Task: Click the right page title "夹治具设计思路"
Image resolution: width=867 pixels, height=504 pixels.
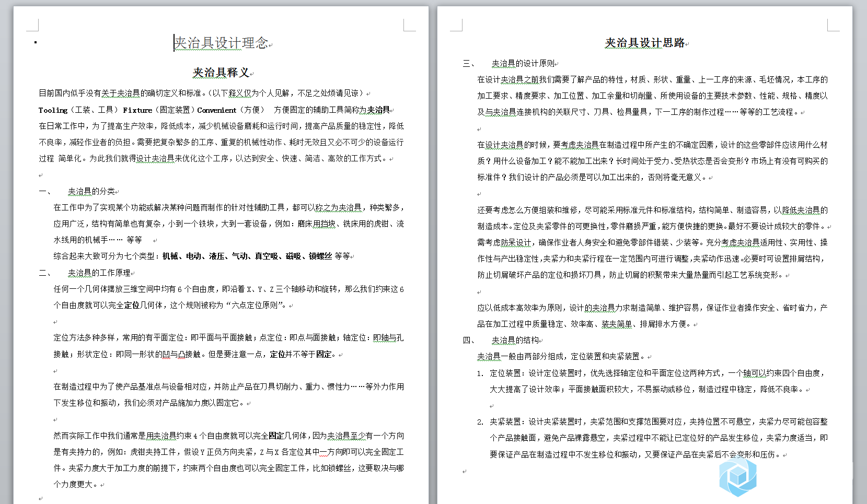Action: [645, 43]
